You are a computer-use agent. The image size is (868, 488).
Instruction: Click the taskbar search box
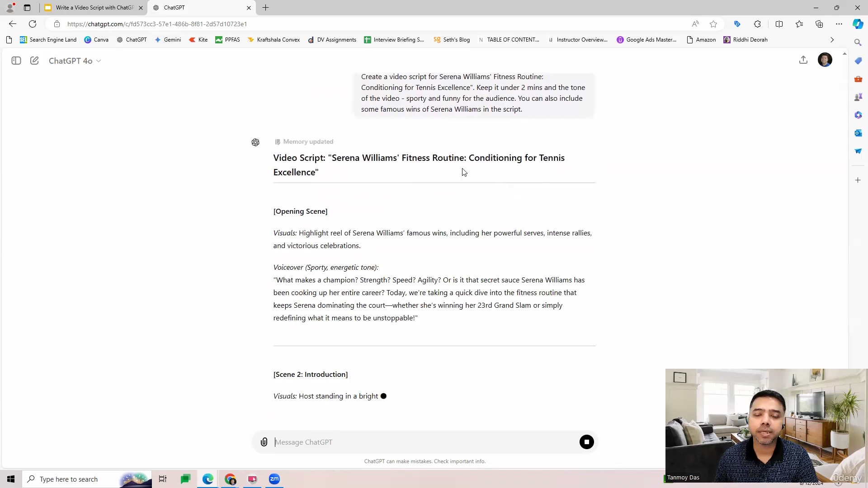pyautogui.click(x=87, y=479)
